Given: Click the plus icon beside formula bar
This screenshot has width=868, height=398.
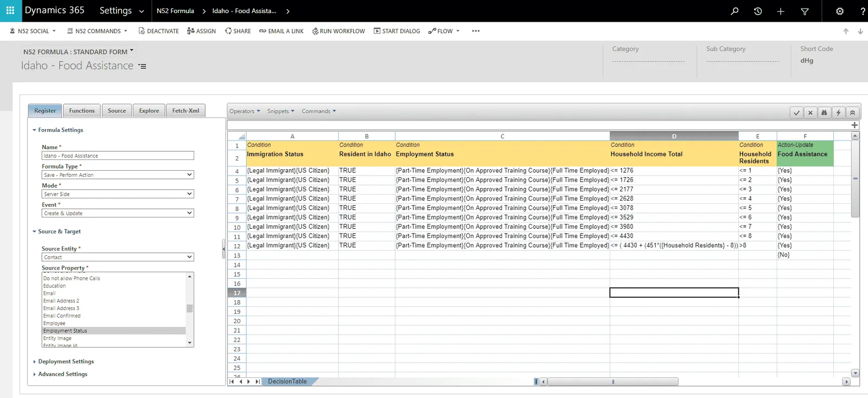Looking at the screenshot, I should [x=854, y=125].
